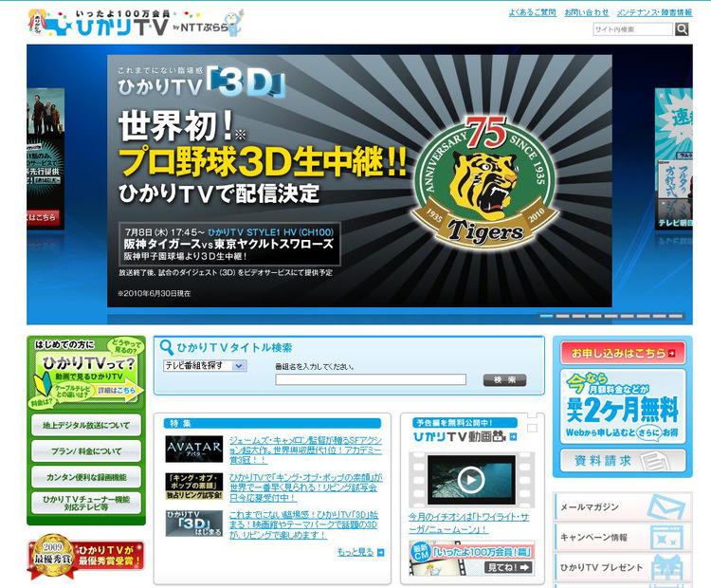Open the よくあるご質問 FAQ link

coord(533,12)
